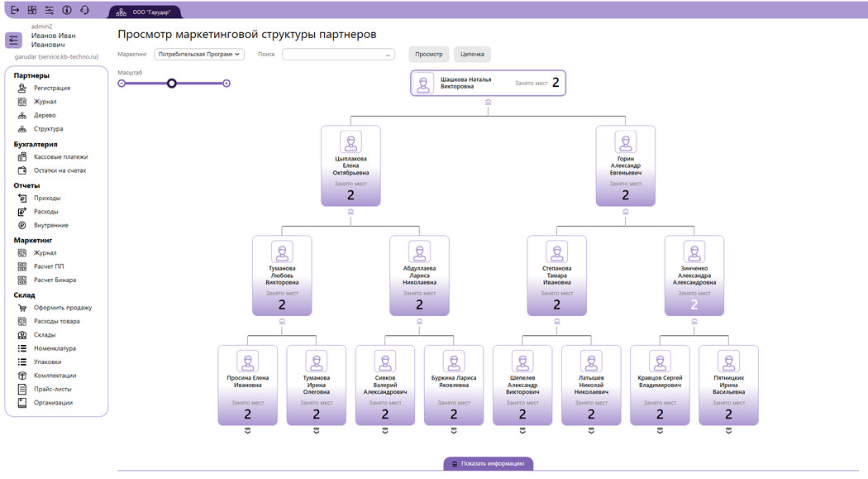Collapse the branch under Цыплакова Елена Октябрьевна
The height and width of the screenshot is (479, 868).
[351, 212]
